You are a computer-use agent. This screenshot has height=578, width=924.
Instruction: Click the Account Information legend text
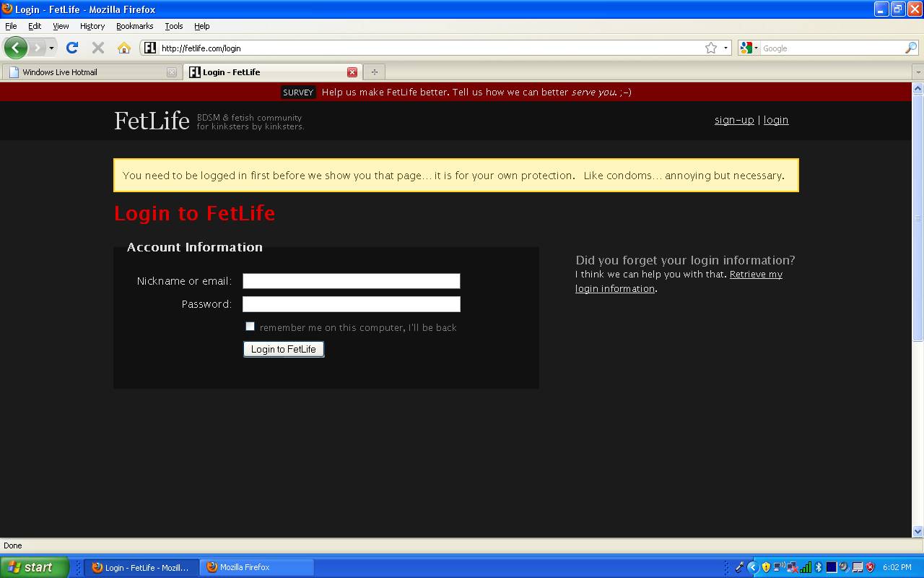[195, 247]
